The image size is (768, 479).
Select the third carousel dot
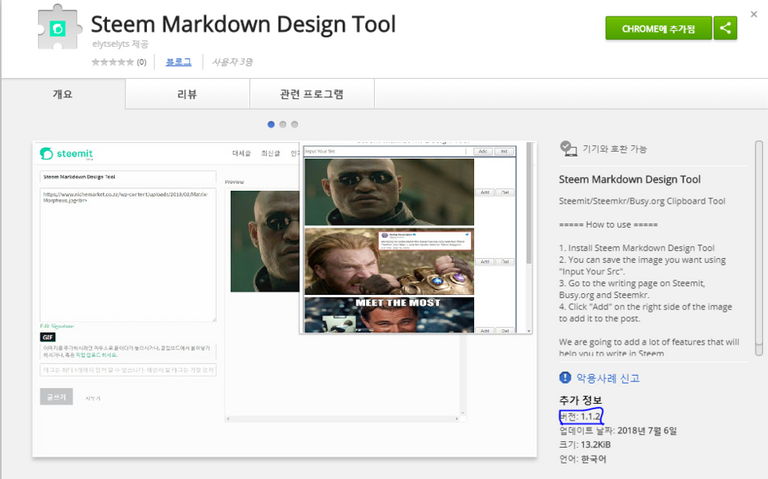(x=295, y=124)
